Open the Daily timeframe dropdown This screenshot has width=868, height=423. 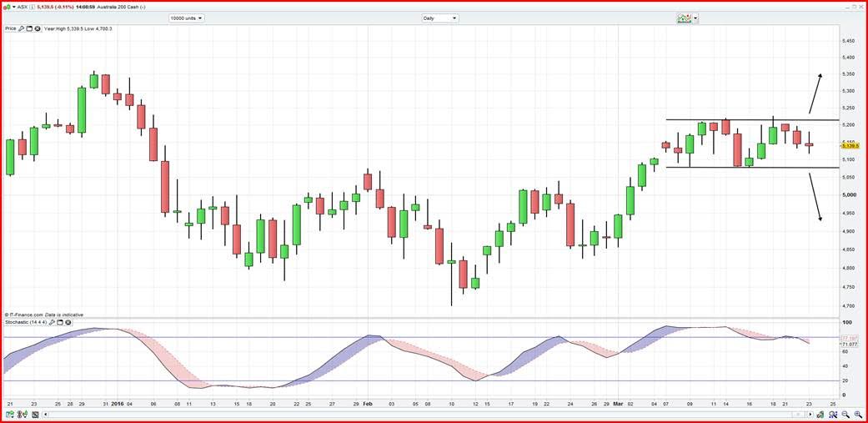[x=441, y=18]
